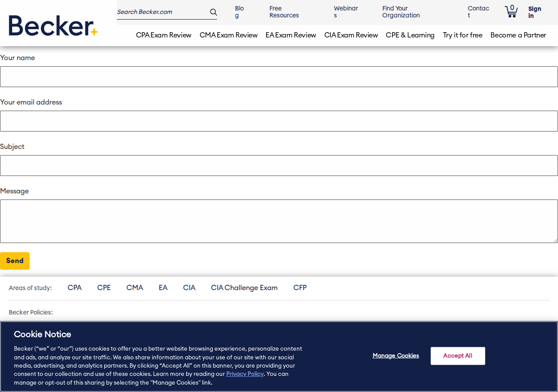This screenshot has width=558, height=392.
Task: Go to Webinars page
Action: tap(346, 12)
